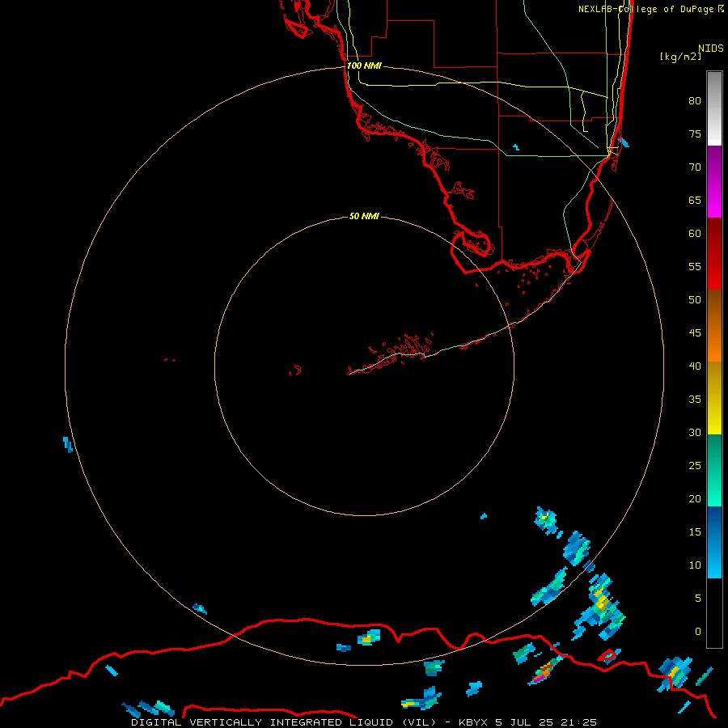Click the scale value 40
The image size is (728, 728).
695,366
